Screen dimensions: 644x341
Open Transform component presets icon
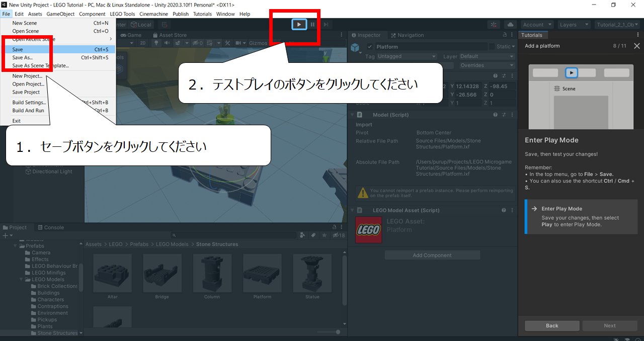(x=504, y=76)
